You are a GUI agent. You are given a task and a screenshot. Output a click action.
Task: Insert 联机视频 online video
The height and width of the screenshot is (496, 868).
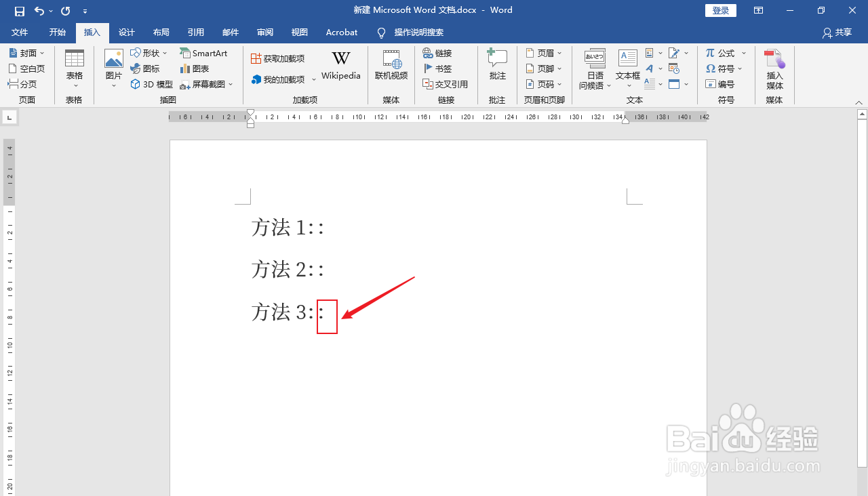(x=391, y=66)
